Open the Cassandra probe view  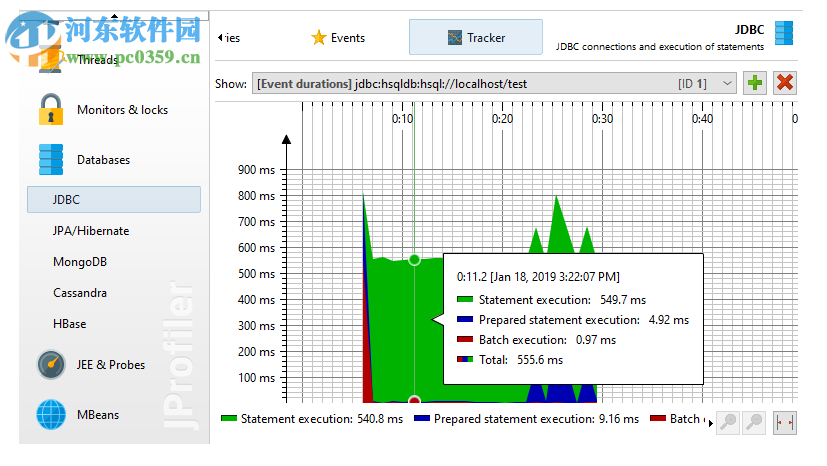pyautogui.click(x=80, y=293)
